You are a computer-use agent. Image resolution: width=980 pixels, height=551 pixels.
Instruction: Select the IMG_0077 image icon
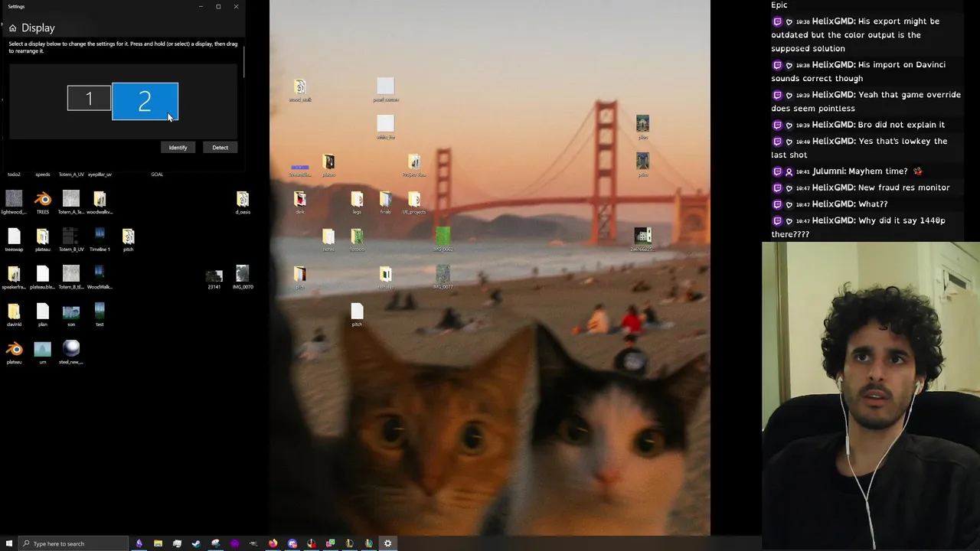click(443, 274)
